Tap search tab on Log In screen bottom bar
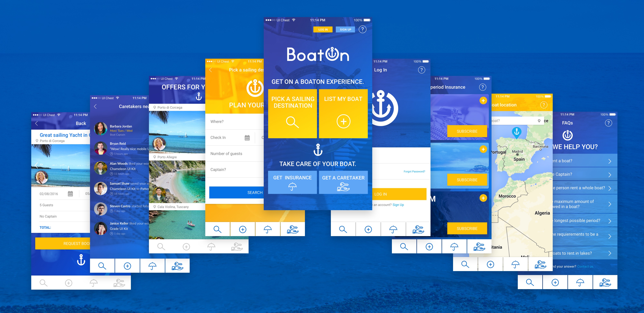This screenshot has height=313, width=644. point(343,229)
